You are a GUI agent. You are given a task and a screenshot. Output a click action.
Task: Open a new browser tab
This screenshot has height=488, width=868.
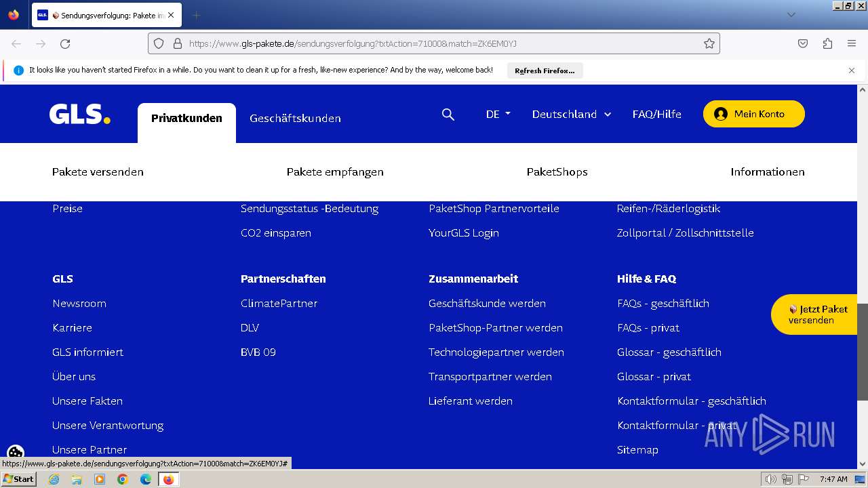click(196, 15)
